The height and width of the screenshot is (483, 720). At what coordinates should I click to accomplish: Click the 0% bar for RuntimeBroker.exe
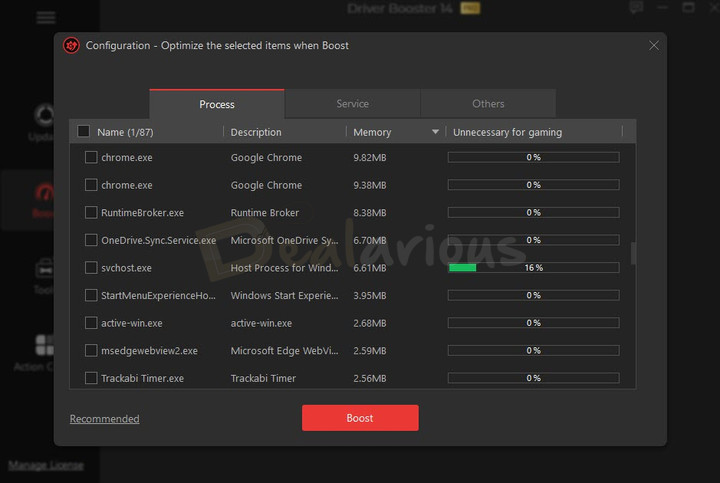coord(534,212)
